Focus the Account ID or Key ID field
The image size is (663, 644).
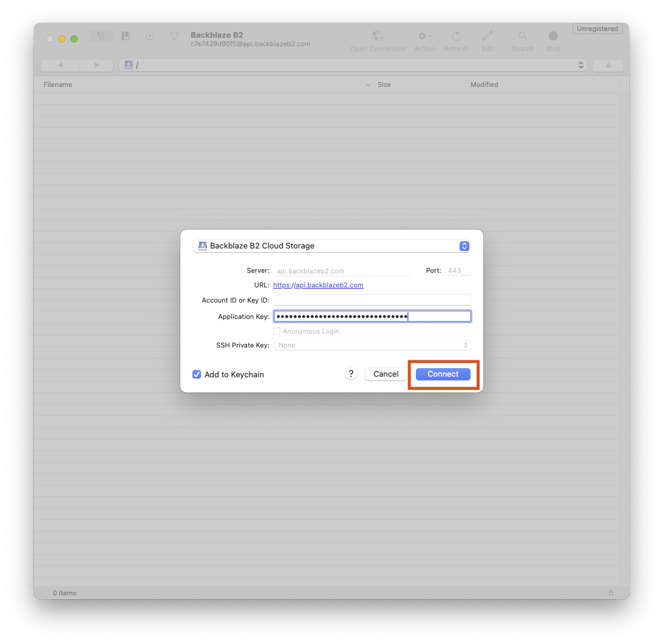click(x=372, y=300)
